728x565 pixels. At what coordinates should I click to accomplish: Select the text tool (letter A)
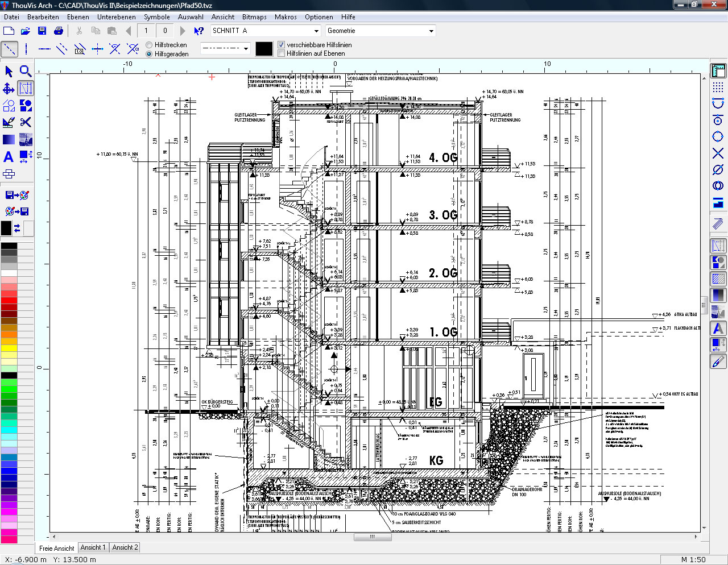pyautogui.click(x=9, y=157)
